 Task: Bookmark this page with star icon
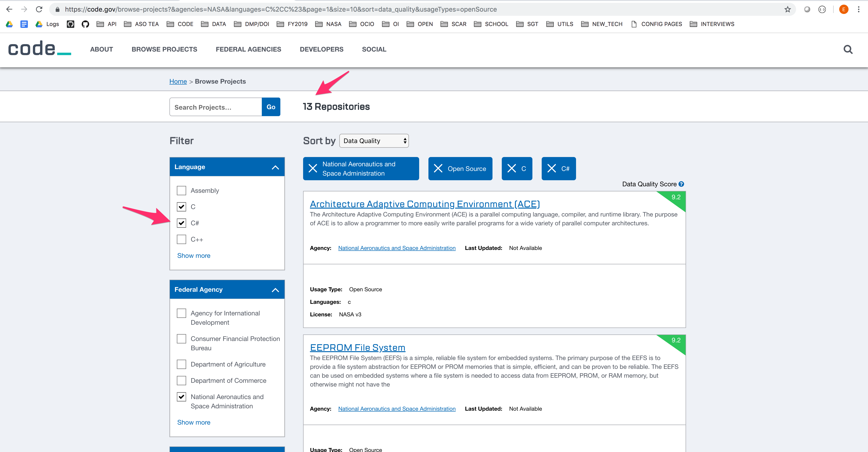pyautogui.click(x=787, y=10)
